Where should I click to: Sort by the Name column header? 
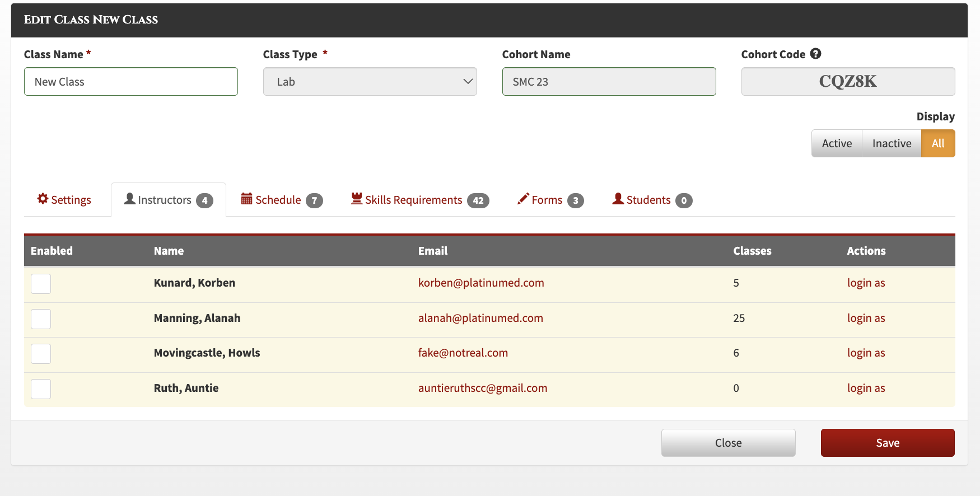point(169,251)
